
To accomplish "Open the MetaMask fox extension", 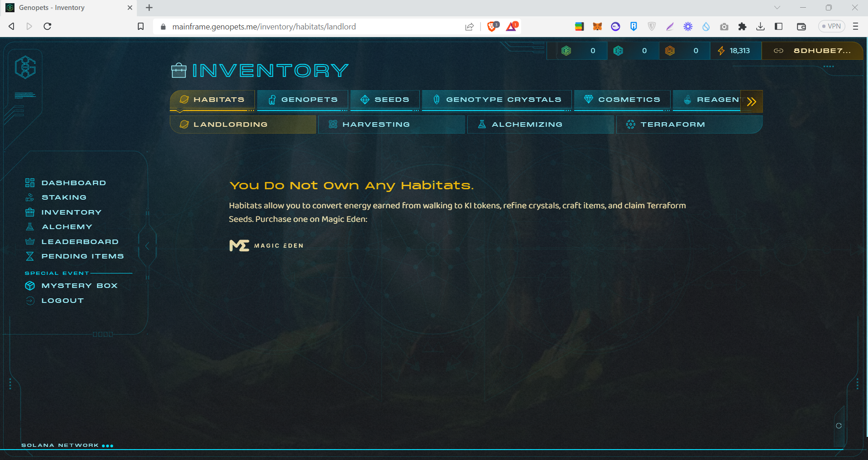I will click(597, 27).
